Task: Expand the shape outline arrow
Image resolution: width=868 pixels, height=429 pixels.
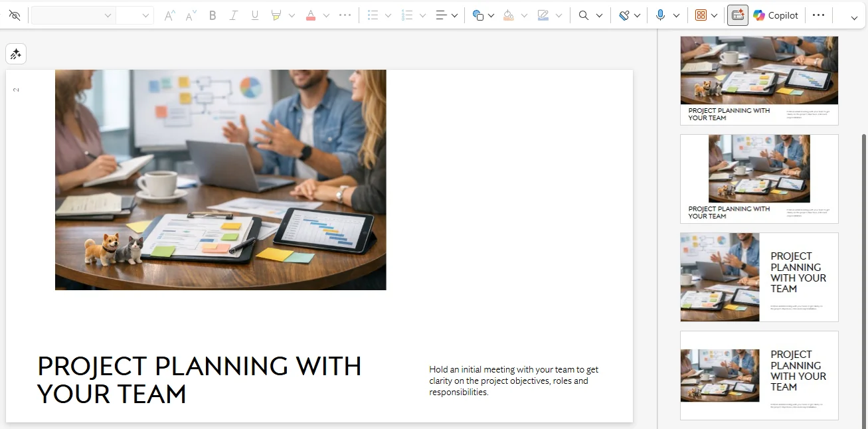Action: coord(559,15)
